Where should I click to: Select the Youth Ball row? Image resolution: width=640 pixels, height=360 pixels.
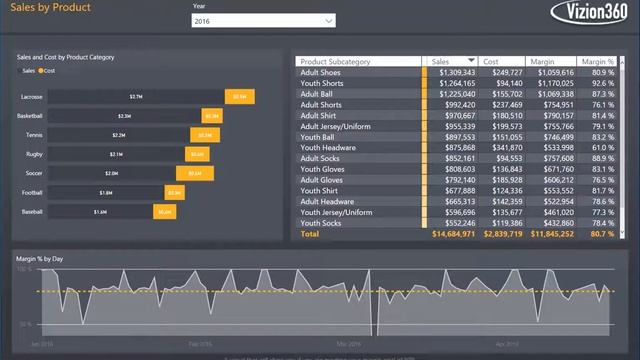457,137
